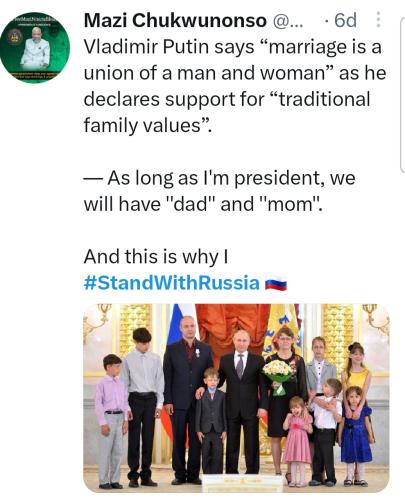Screen dimensions: 405x500
Task: Open the Mazi Chukwunonso display name
Action: 175,21
